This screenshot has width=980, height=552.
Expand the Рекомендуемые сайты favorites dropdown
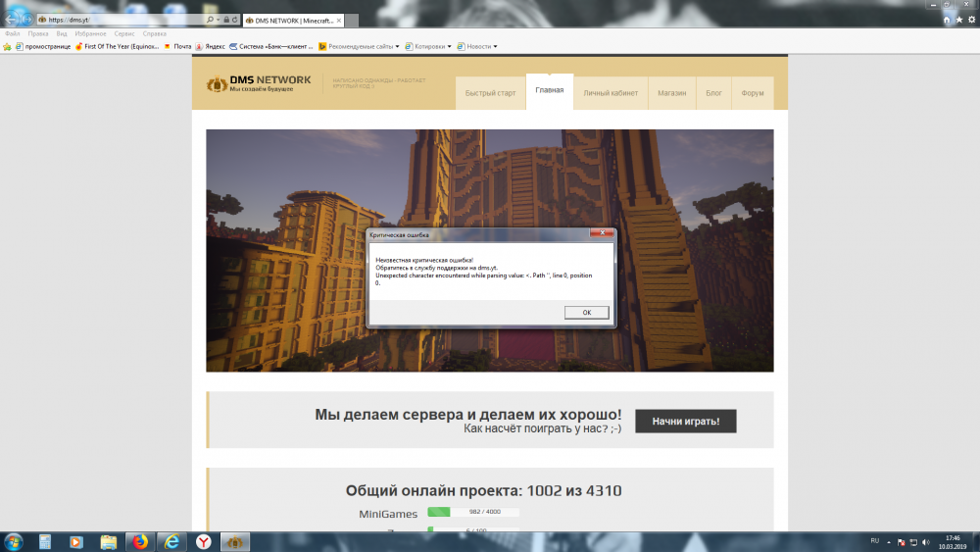[x=398, y=46]
